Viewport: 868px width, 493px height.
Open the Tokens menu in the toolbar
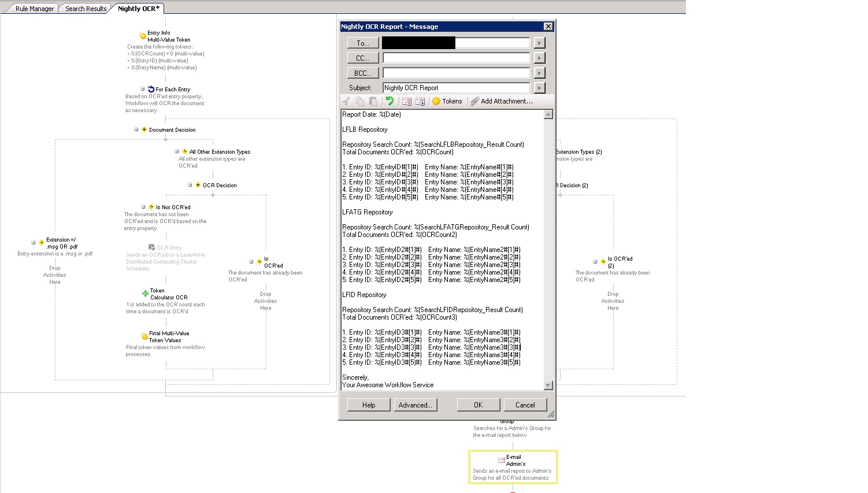[447, 101]
